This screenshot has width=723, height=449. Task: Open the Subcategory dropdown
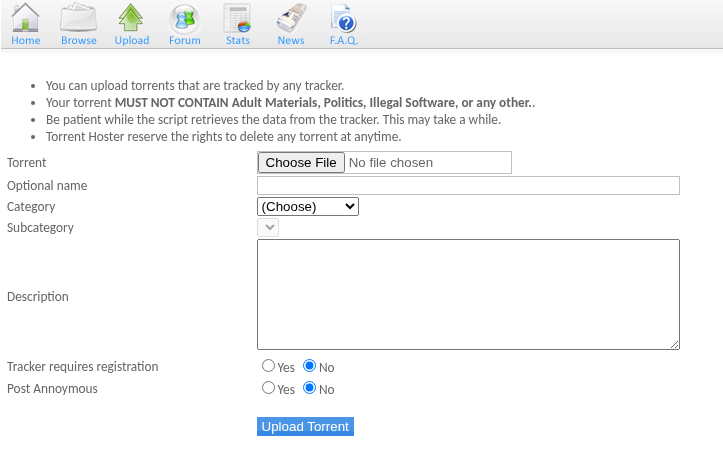pyautogui.click(x=268, y=227)
